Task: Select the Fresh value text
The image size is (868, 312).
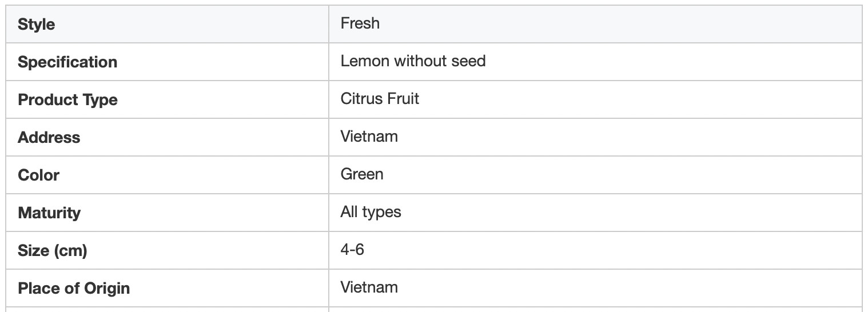Action: pos(360,23)
